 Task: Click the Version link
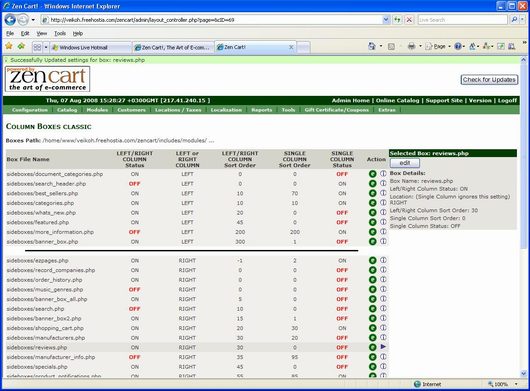pos(480,100)
